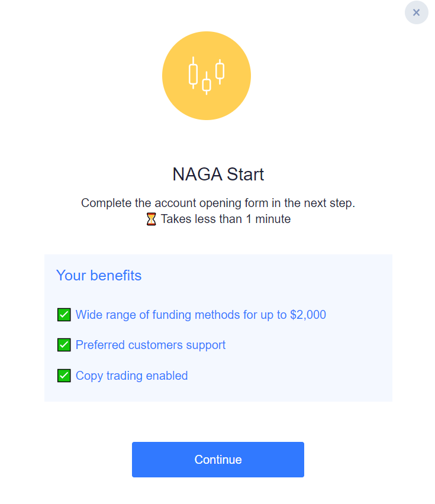Image resolution: width=435 pixels, height=504 pixels.
Task: Click the left candlestick in the logo
Action: (x=193, y=73)
